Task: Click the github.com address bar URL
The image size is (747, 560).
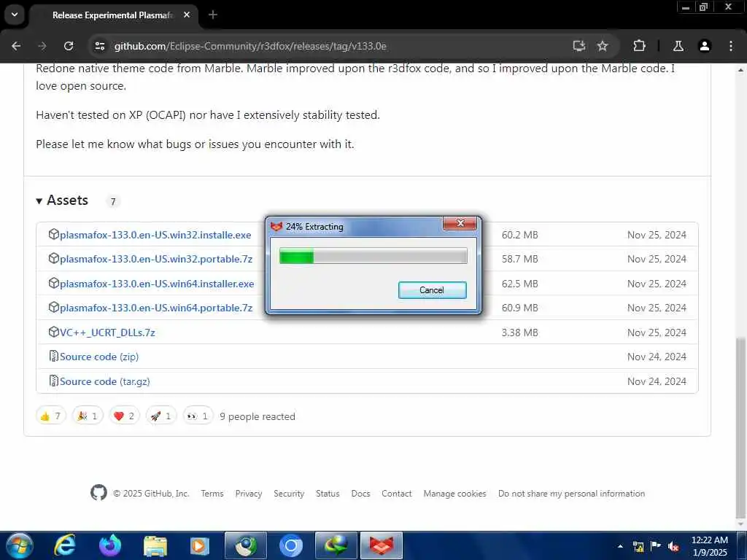Action: pos(250,46)
